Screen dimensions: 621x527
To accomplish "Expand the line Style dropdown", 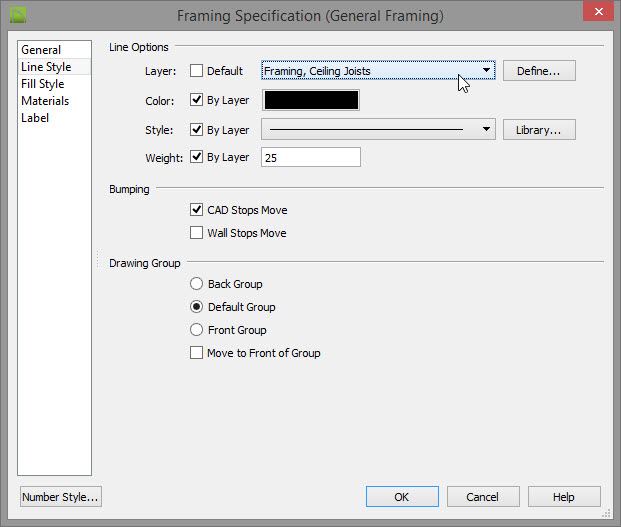I will (486, 129).
